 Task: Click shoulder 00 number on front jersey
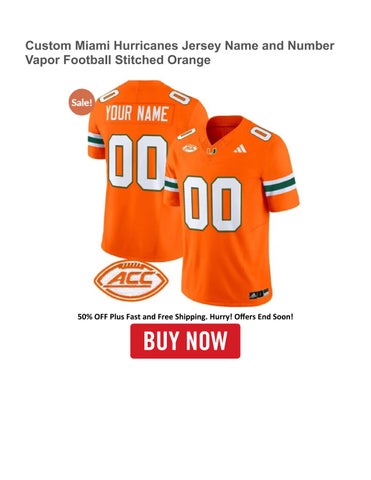(x=261, y=133)
